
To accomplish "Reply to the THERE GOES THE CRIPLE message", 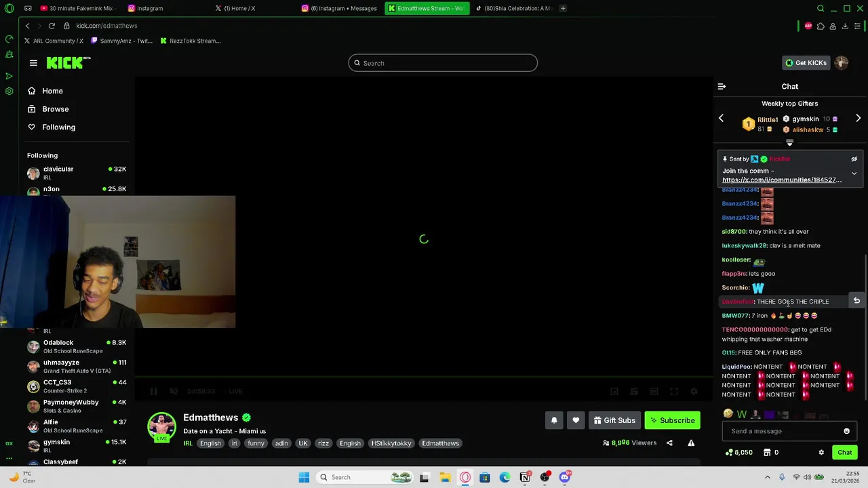I will (856, 301).
